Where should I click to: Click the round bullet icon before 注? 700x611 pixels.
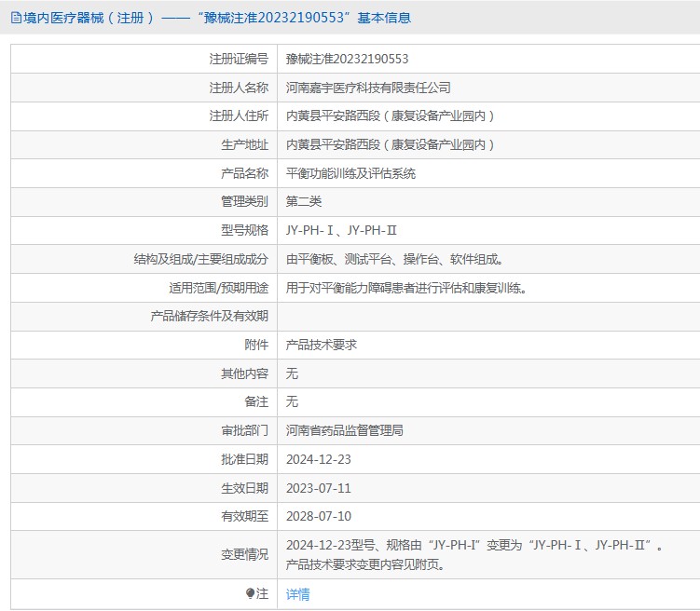click(x=250, y=593)
